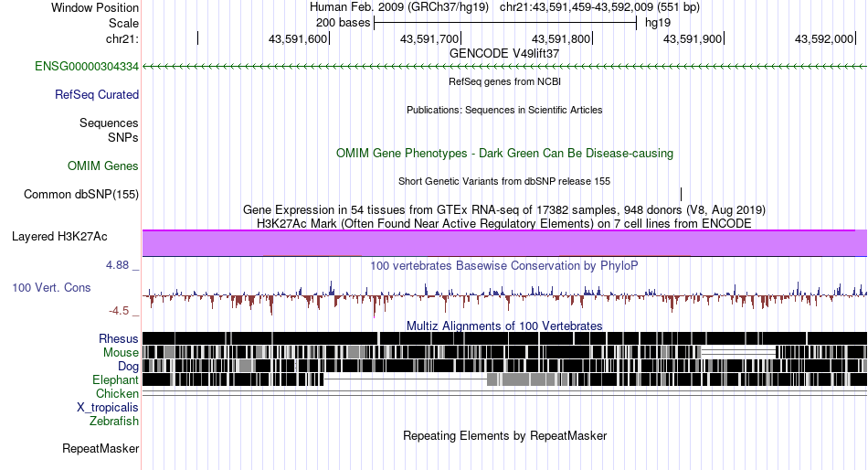This screenshot has width=868, height=470.
Task: Click Short Genetic Variants from dbSNP title
Action: click(504, 181)
